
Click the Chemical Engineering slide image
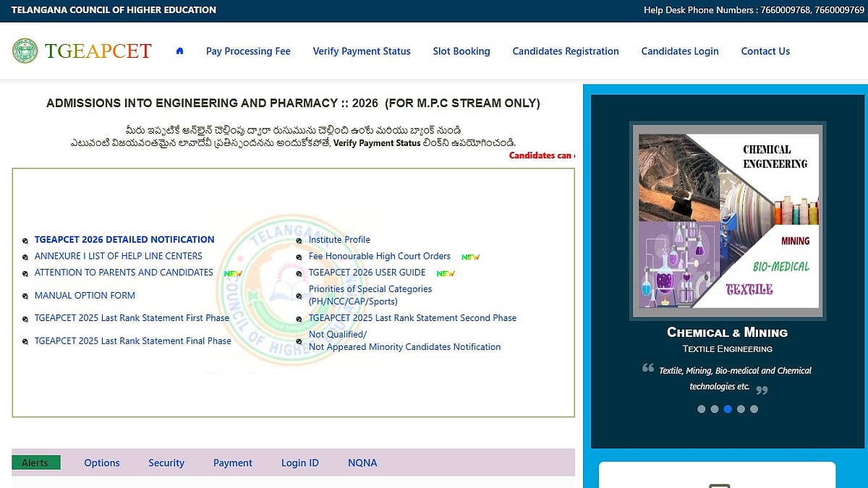[x=728, y=221]
